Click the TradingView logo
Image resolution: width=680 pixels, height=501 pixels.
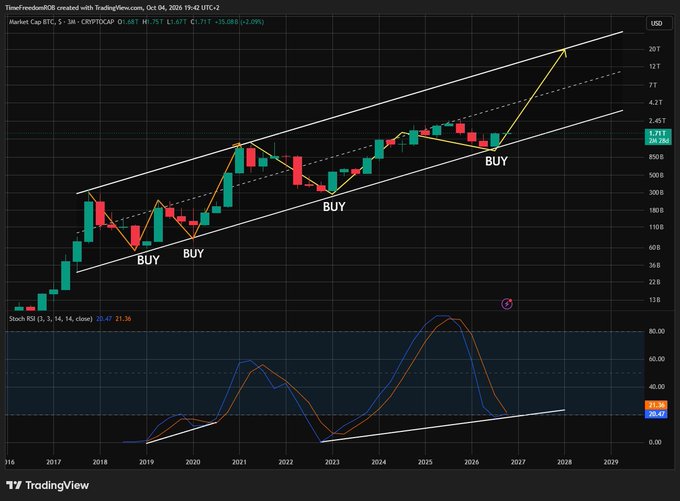tap(48, 485)
